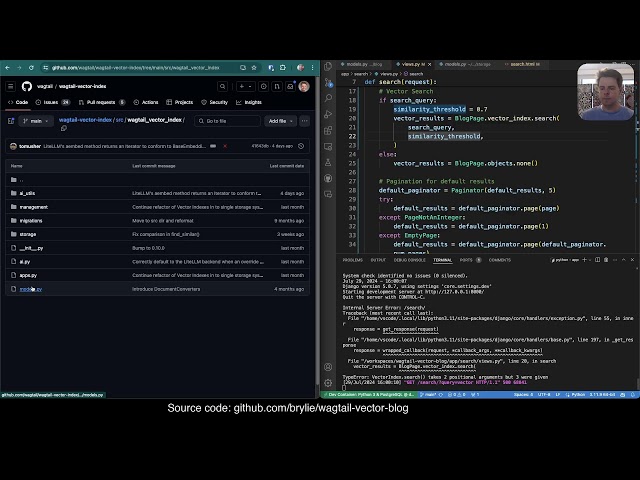
Task: Open the Actions tab
Action: coord(146,102)
